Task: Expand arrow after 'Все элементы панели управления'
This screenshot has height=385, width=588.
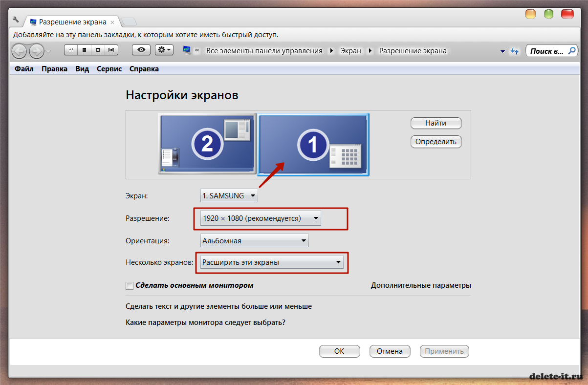Action: pos(331,51)
